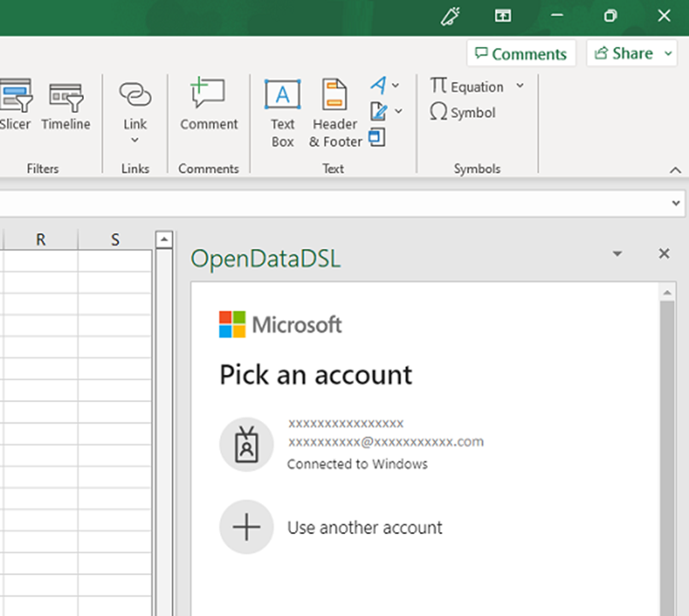
Task: Open the Comments pane button
Action: click(x=521, y=54)
